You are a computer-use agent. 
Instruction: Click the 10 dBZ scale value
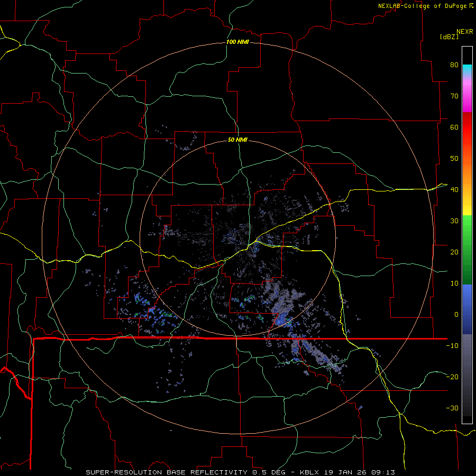(x=454, y=283)
